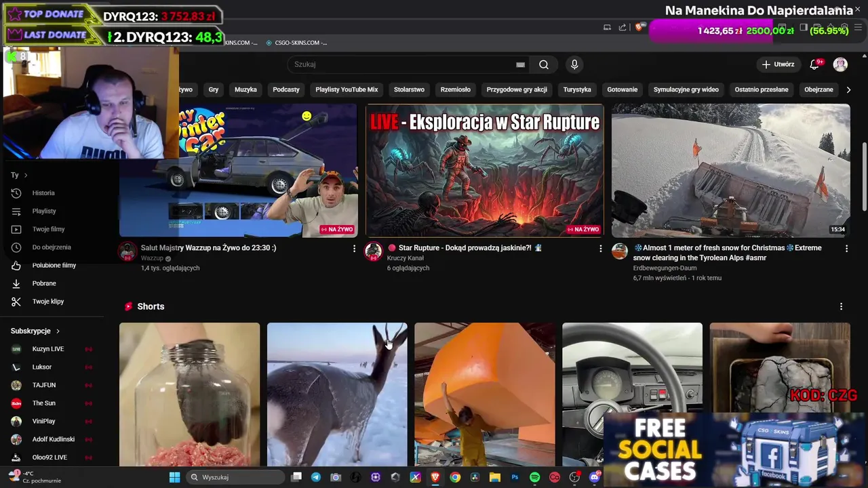Screen dimensions: 868x488
Task: Click the browser cast screen icon
Action: point(607,27)
